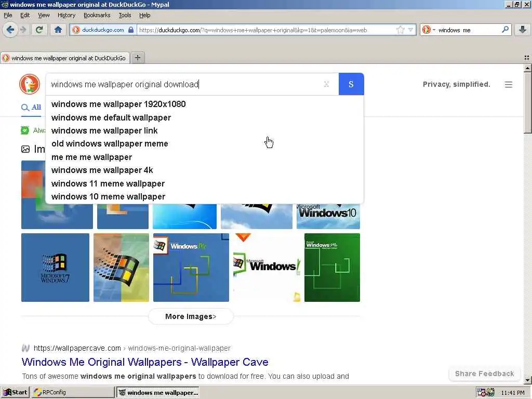Click the 'windows me wallpaper...' taskbar button

pyautogui.click(x=158, y=392)
